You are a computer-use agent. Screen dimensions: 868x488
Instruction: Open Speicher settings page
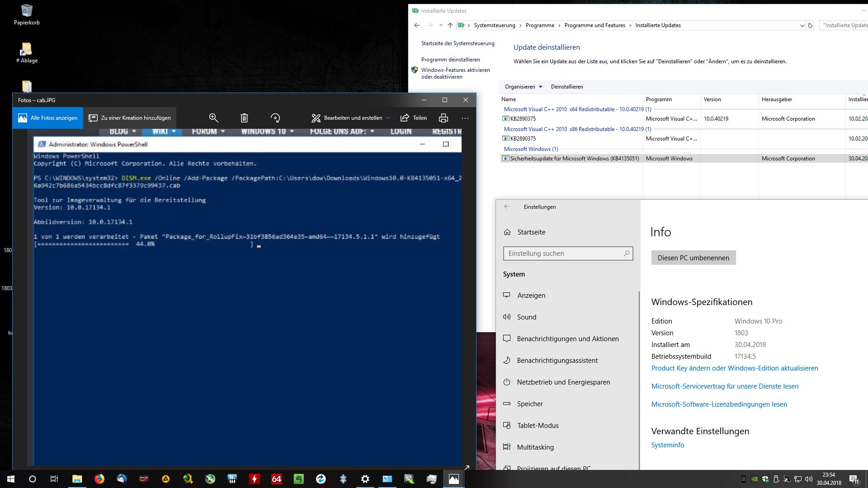[x=530, y=404]
